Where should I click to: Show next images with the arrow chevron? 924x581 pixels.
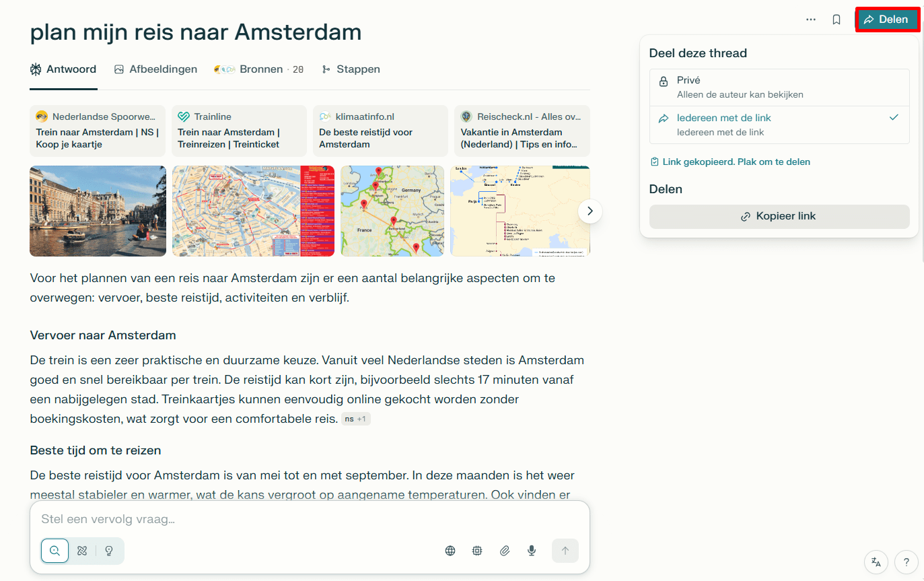(590, 211)
